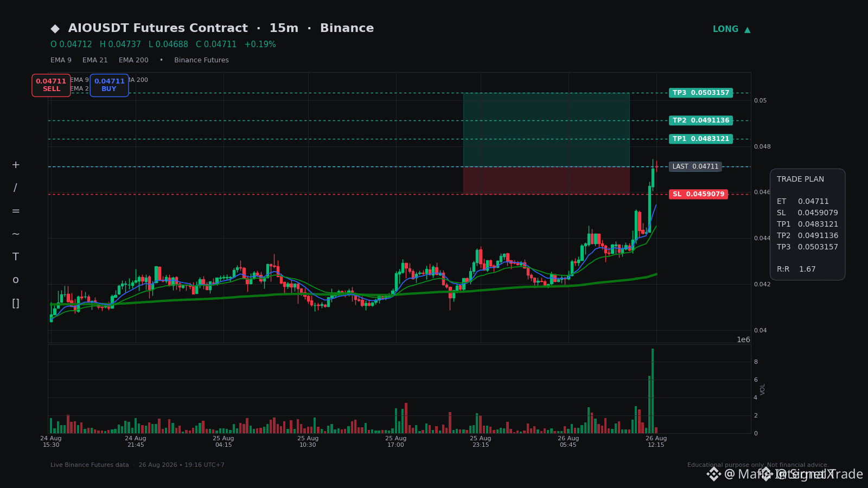Click the Live Binance Futures data footer text
Screen dimensions: 868x488
click(x=90, y=465)
